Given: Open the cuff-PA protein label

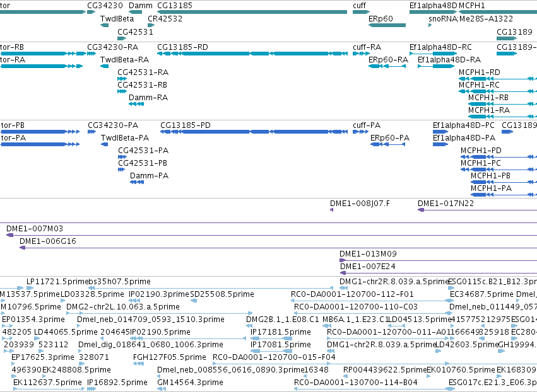Looking at the screenshot, I should (x=367, y=125).
